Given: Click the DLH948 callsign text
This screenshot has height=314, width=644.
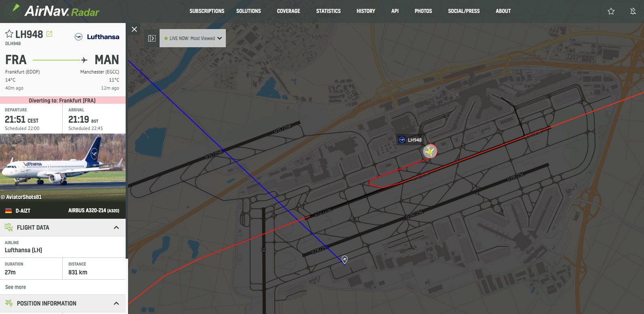Looking at the screenshot, I should tap(13, 44).
